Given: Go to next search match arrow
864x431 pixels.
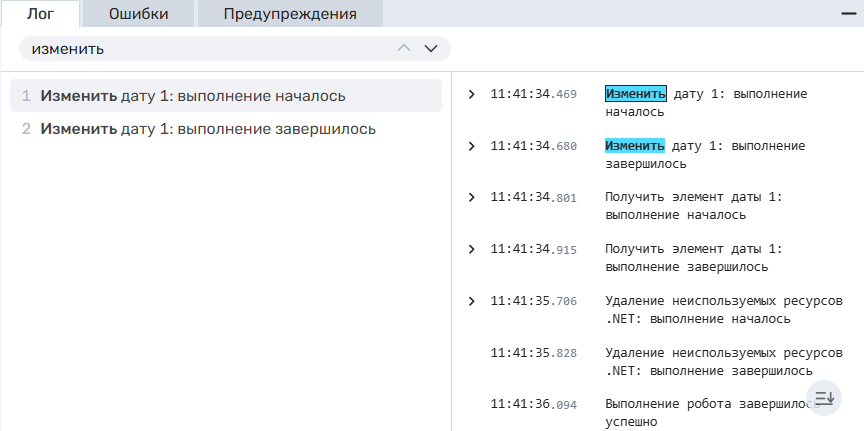Looking at the screenshot, I should click(x=431, y=48).
